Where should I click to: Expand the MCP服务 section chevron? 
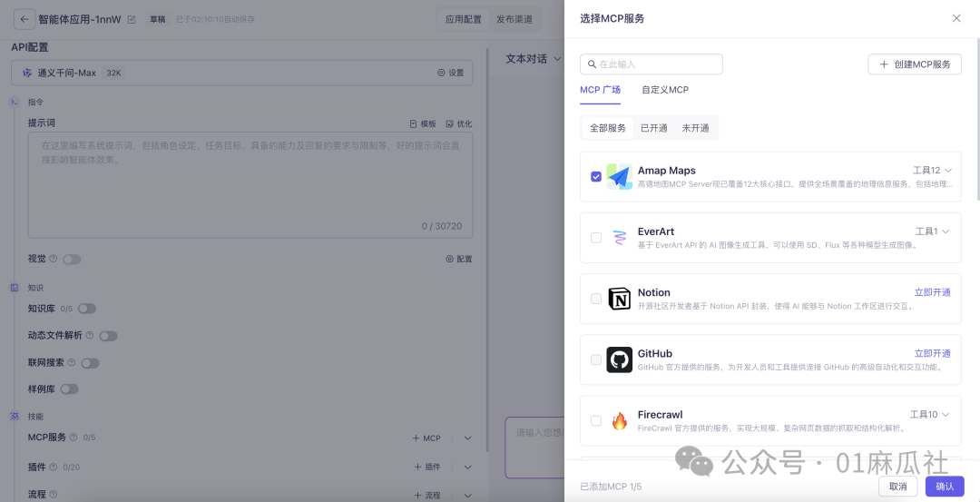(467, 438)
